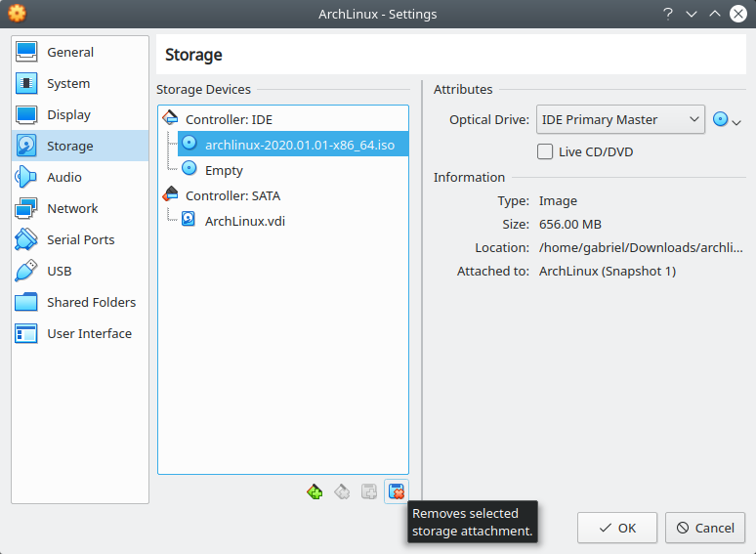Screen dimensions: 756x554
Task: Open the General settings category
Action: pyautogui.click(x=80, y=52)
